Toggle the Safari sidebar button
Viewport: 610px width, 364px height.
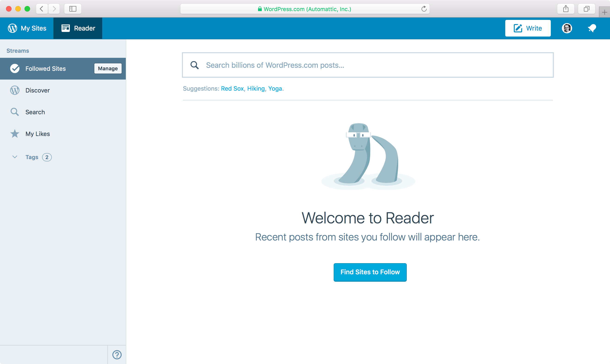coord(73,9)
